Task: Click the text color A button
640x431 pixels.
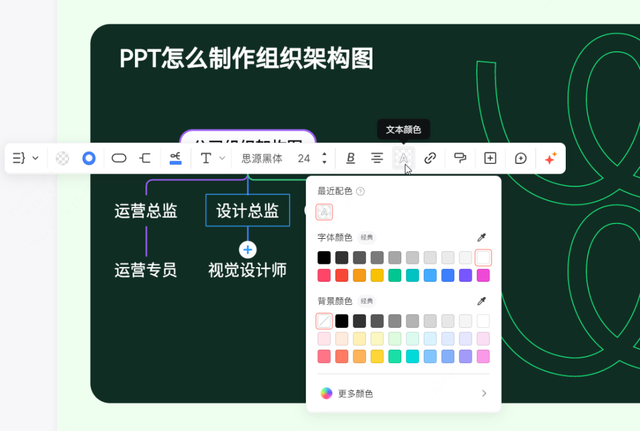Action: click(x=403, y=158)
